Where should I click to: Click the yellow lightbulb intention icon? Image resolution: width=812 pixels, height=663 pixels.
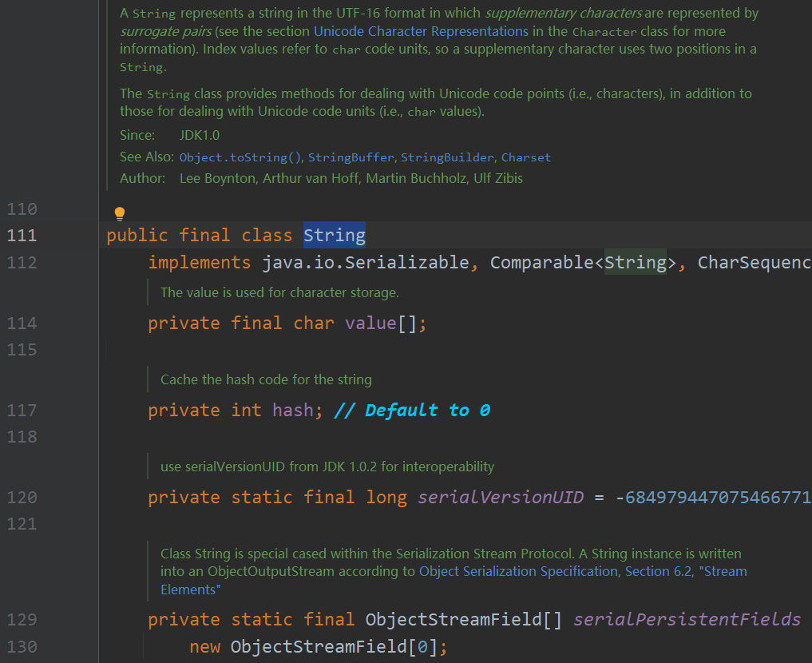120,213
